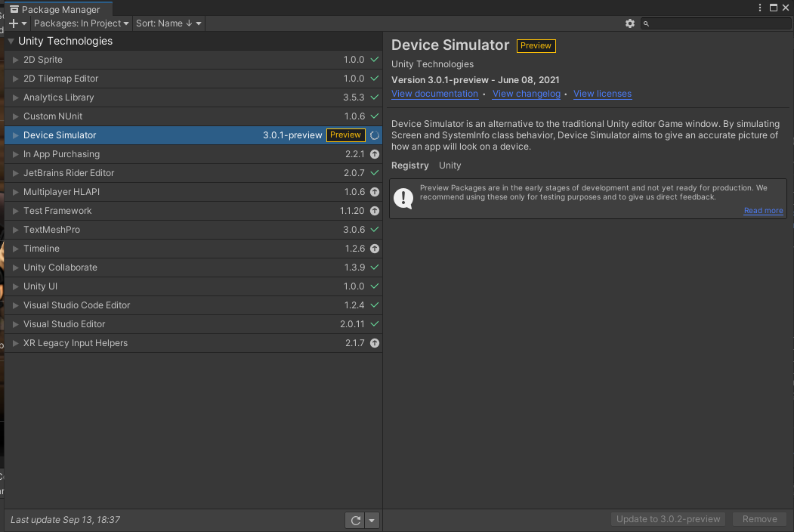The image size is (794, 532).
Task: Click installed checkmark for Visual Studio Editor
Action: [x=375, y=324]
